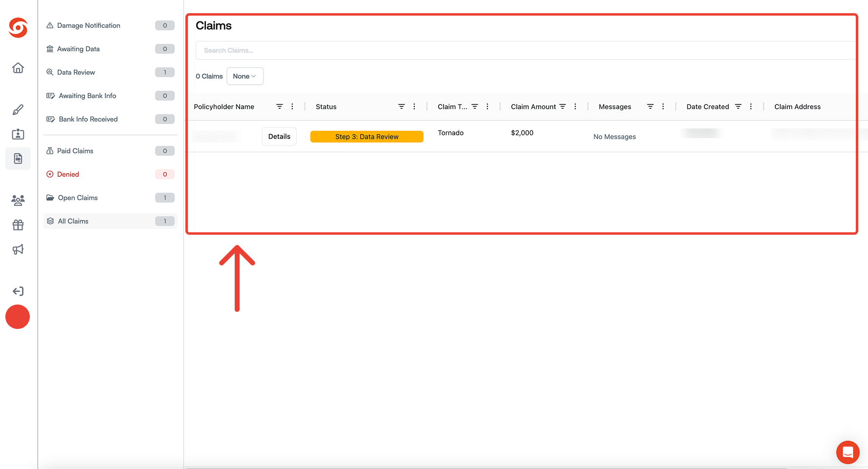Open the Status column filter

coord(402,106)
